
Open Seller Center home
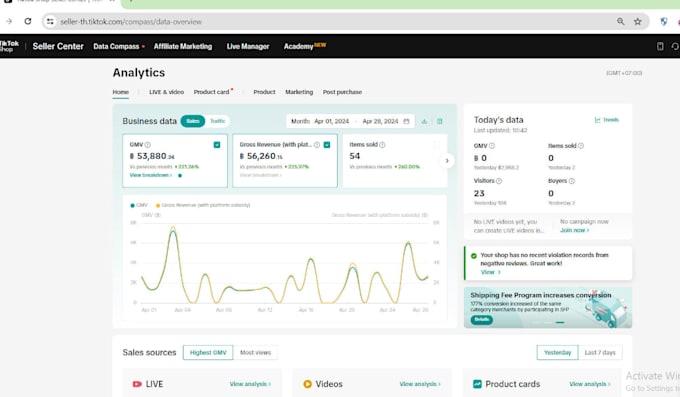(58, 46)
